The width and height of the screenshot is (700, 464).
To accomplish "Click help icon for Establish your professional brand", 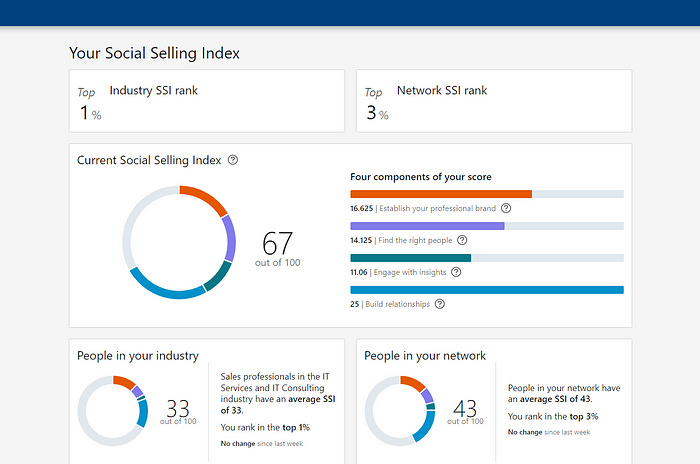I will click(506, 208).
